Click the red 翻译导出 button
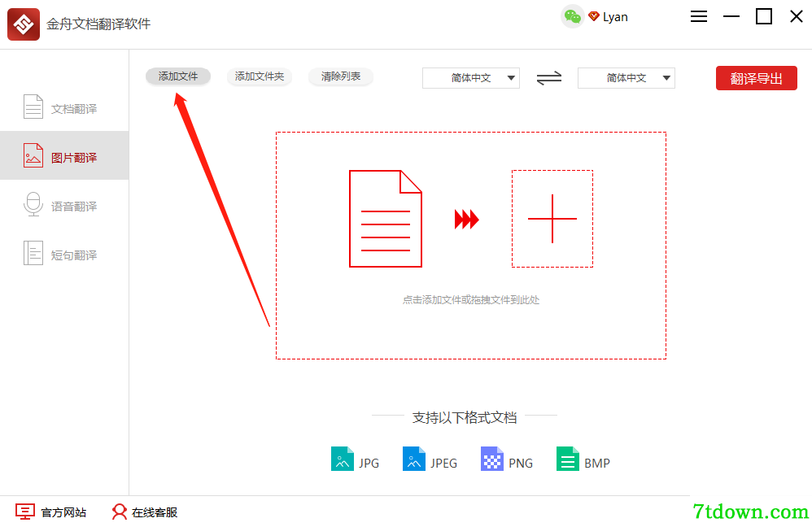The image size is (812, 527). (x=756, y=78)
